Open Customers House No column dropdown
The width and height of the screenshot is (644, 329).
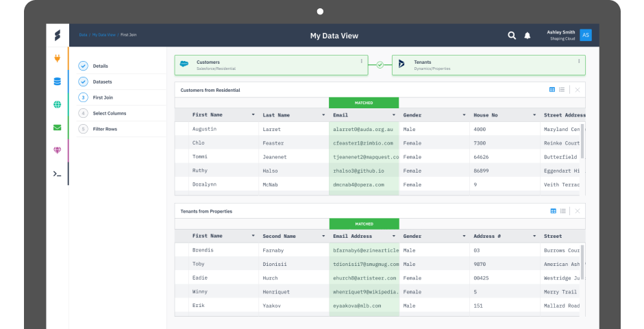click(534, 115)
